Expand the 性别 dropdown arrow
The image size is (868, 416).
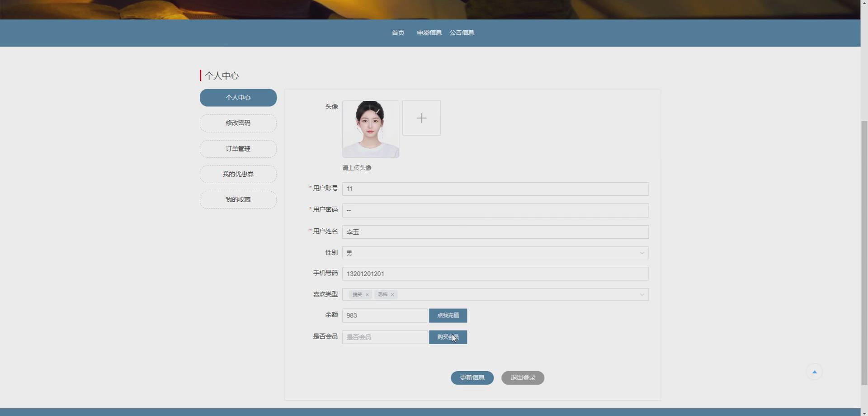pos(642,253)
